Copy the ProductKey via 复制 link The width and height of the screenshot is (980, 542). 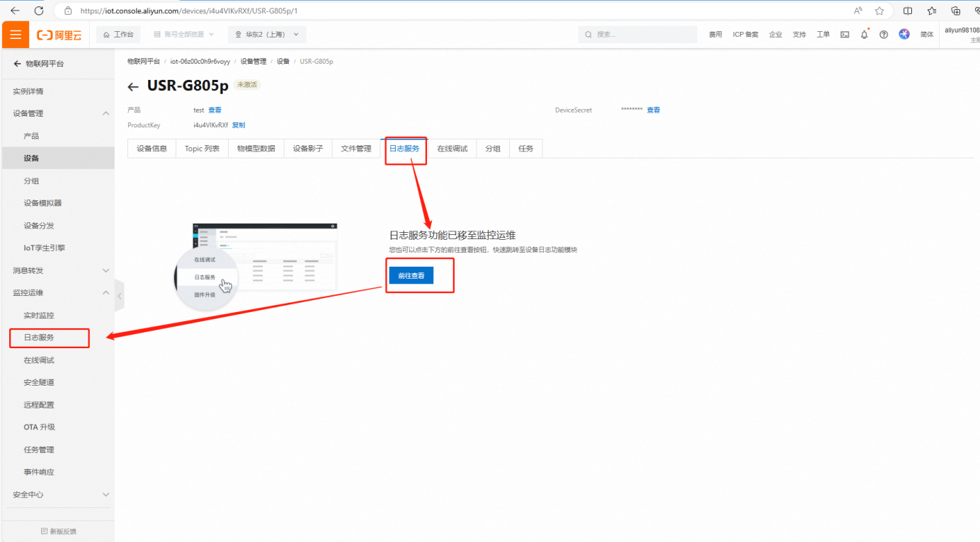point(239,125)
